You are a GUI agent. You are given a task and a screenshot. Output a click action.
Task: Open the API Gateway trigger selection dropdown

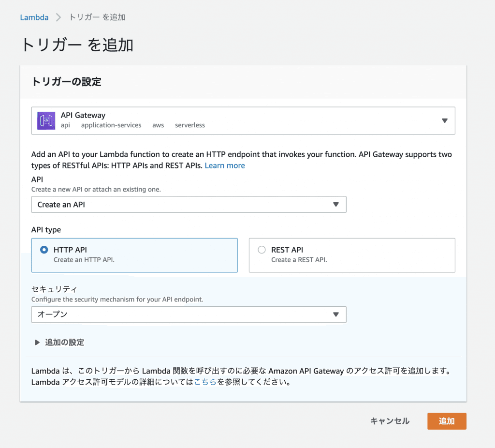click(x=243, y=120)
